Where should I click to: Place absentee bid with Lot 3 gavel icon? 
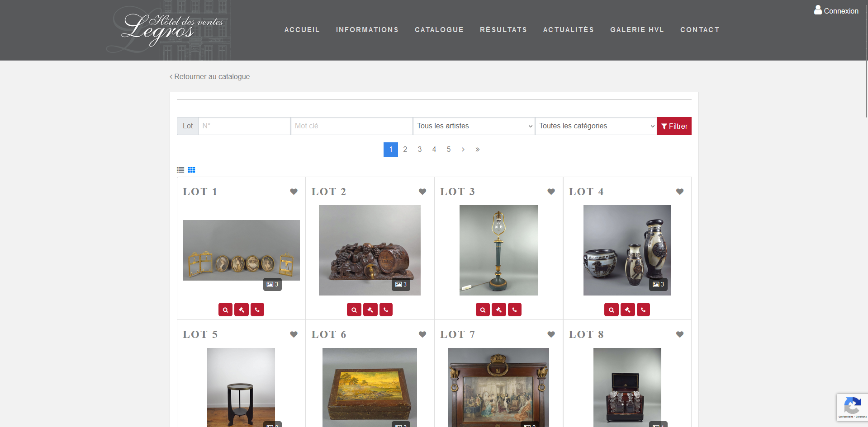pyautogui.click(x=499, y=310)
